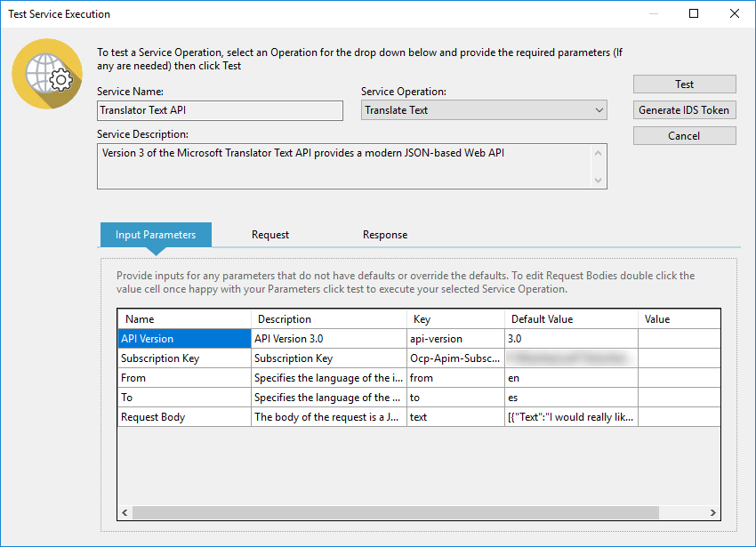This screenshot has height=547, width=756.
Task: Click the left arrow of horizontal scrollbar
Action: click(125, 512)
